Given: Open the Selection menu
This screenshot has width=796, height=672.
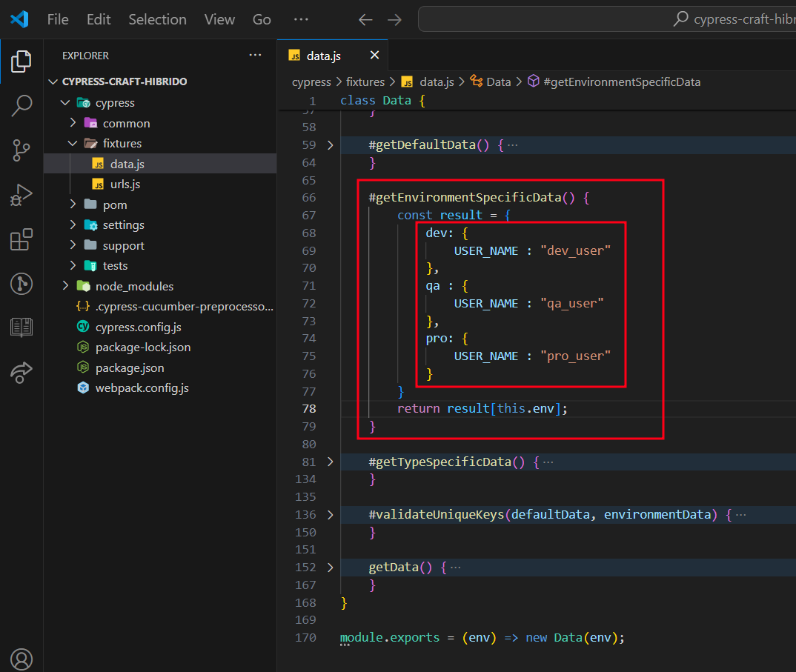Looking at the screenshot, I should [157, 19].
